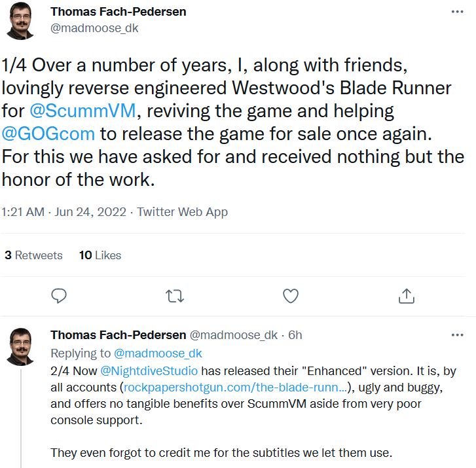Open the 6h timestamp on reply
The width and height of the screenshot is (476, 468).
(x=295, y=335)
